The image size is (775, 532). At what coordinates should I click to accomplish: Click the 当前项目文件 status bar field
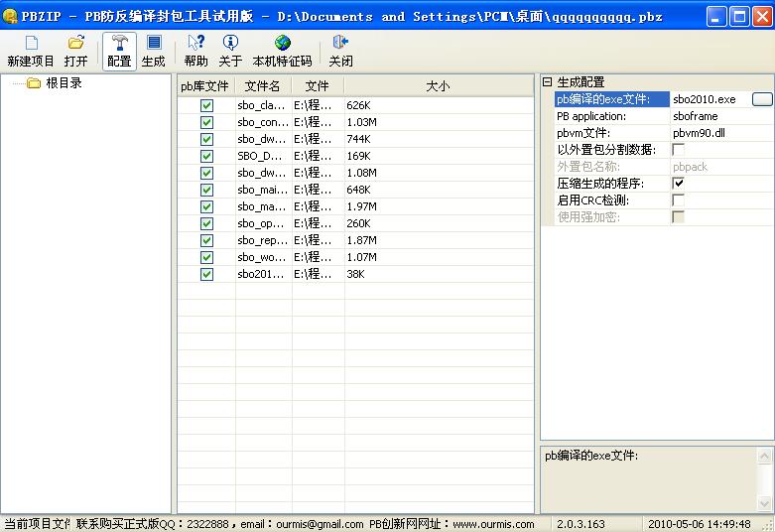37,524
